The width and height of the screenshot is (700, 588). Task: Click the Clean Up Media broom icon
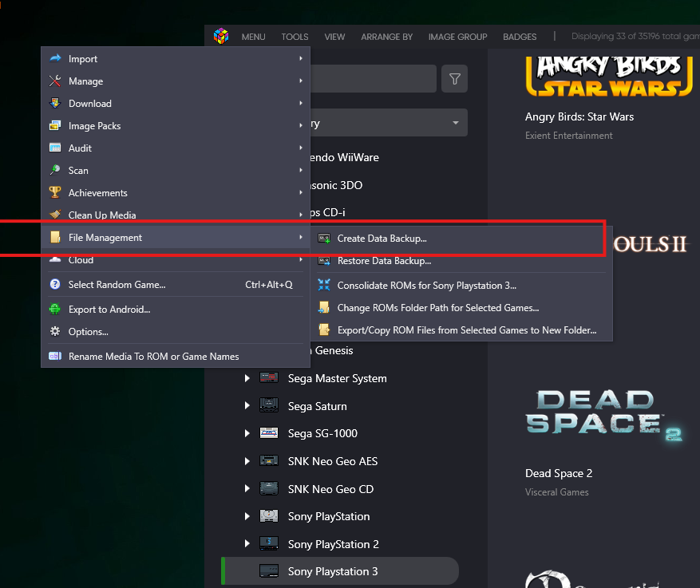point(55,215)
